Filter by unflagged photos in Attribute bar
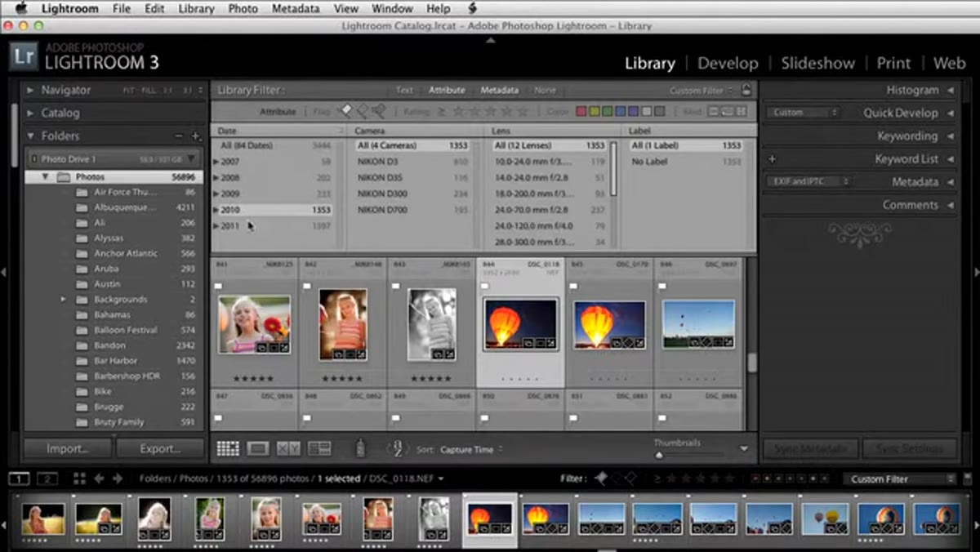Image resolution: width=980 pixels, height=552 pixels. 362,111
